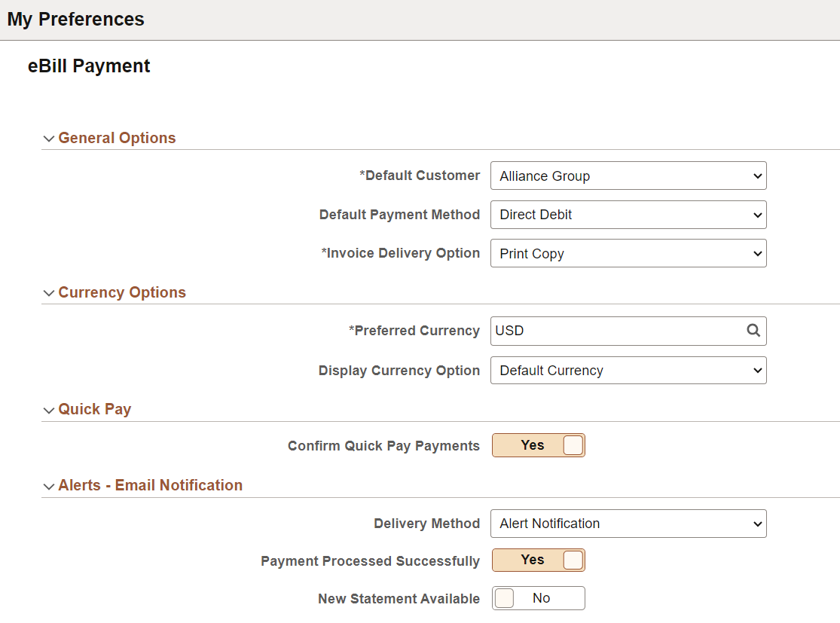Click the My Preferences heading
Viewport: 840px width, 623px height.
[x=75, y=19]
